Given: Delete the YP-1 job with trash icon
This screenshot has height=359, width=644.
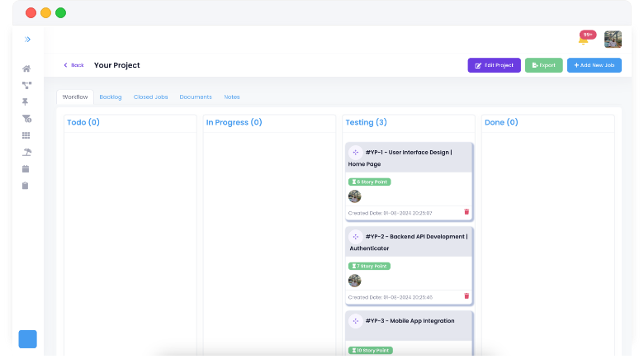Looking at the screenshot, I should 466,212.
